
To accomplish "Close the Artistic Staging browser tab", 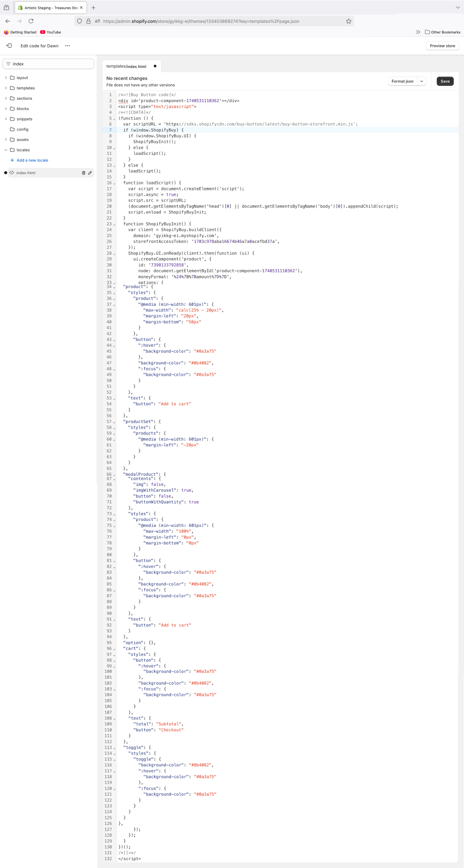I will tap(81, 8).
